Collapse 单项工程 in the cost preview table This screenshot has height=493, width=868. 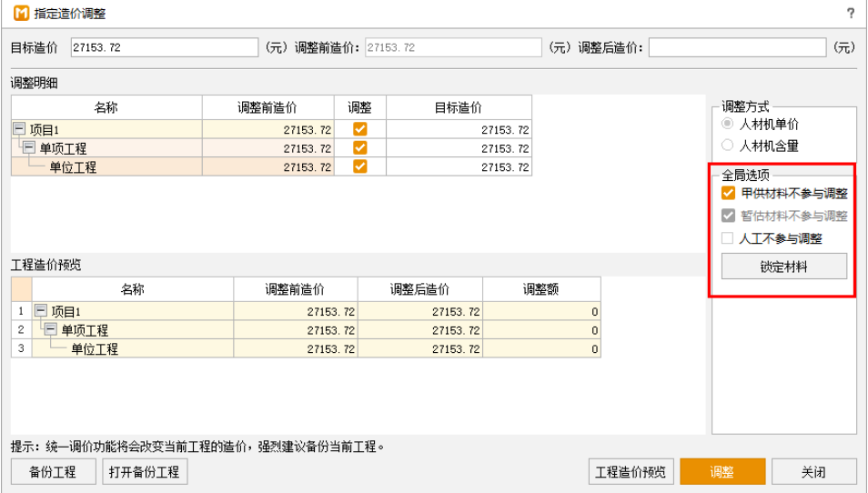tap(50, 329)
